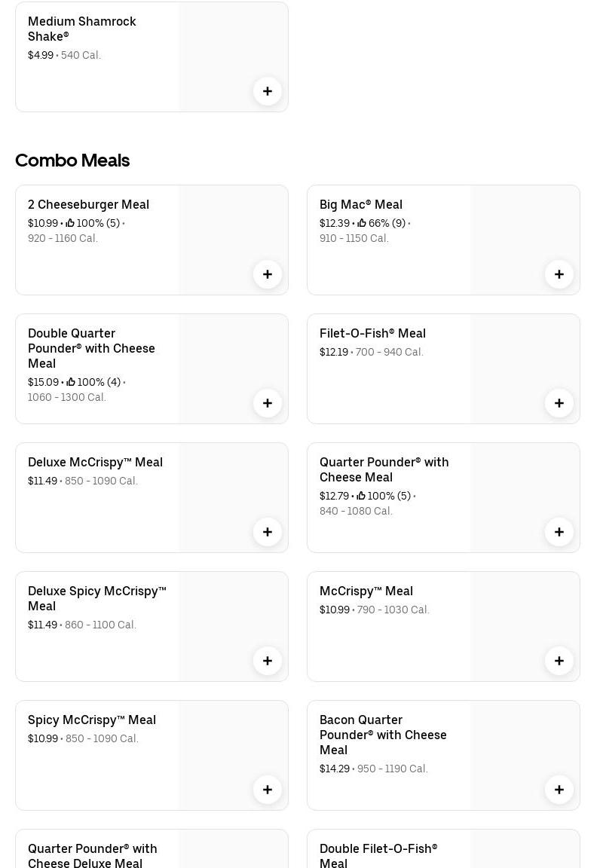Add Deluxe McCrispy Meal to cart
This screenshot has height=868, width=606.
(x=268, y=532)
